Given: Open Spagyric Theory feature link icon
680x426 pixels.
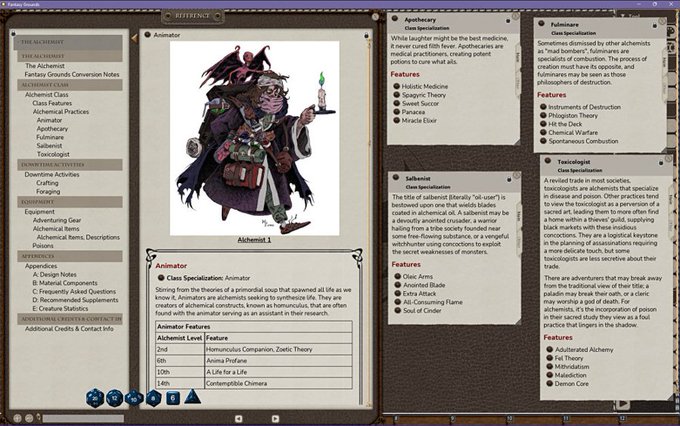Looking at the screenshot, I should click(396, 95).
